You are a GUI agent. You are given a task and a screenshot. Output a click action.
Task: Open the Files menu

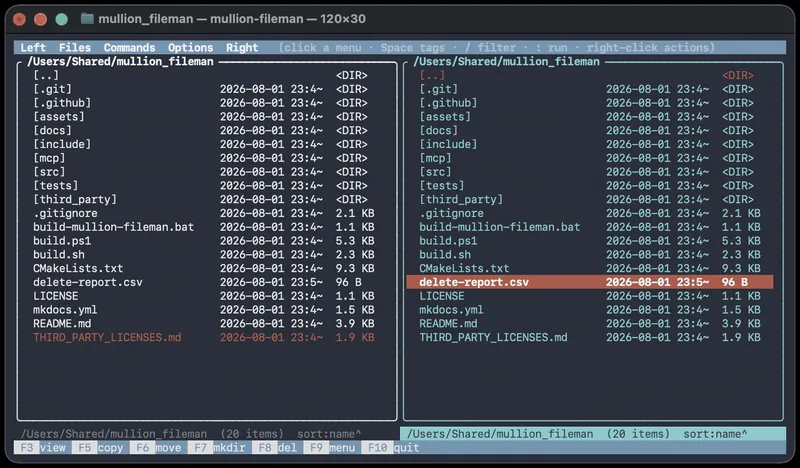[x=74, y=47]
